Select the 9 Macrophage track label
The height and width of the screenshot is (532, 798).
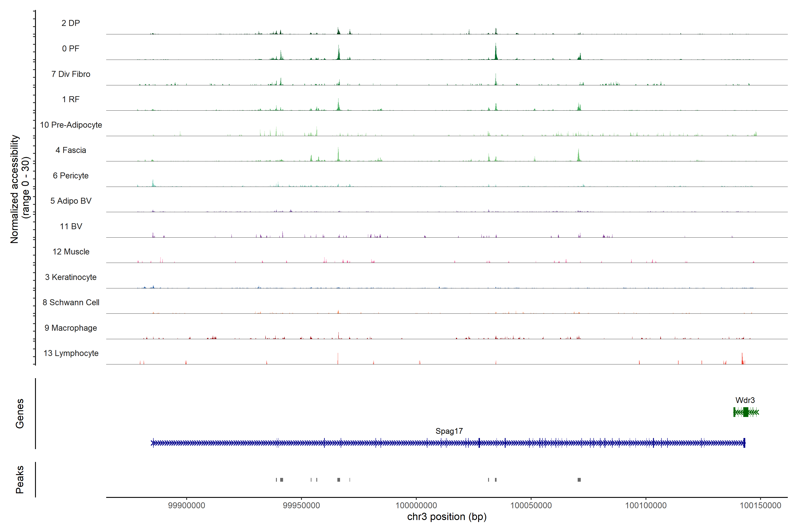tap(70, 328)
